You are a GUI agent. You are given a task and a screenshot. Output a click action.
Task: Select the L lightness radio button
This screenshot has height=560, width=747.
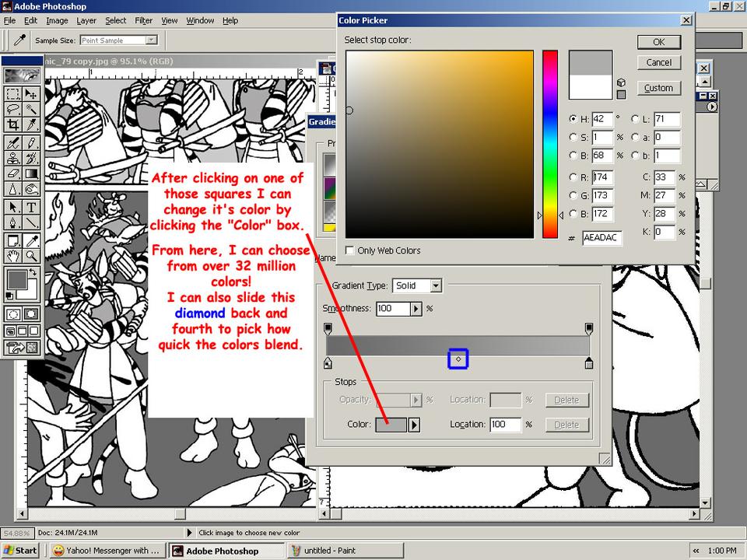click(x=635, y=119)
